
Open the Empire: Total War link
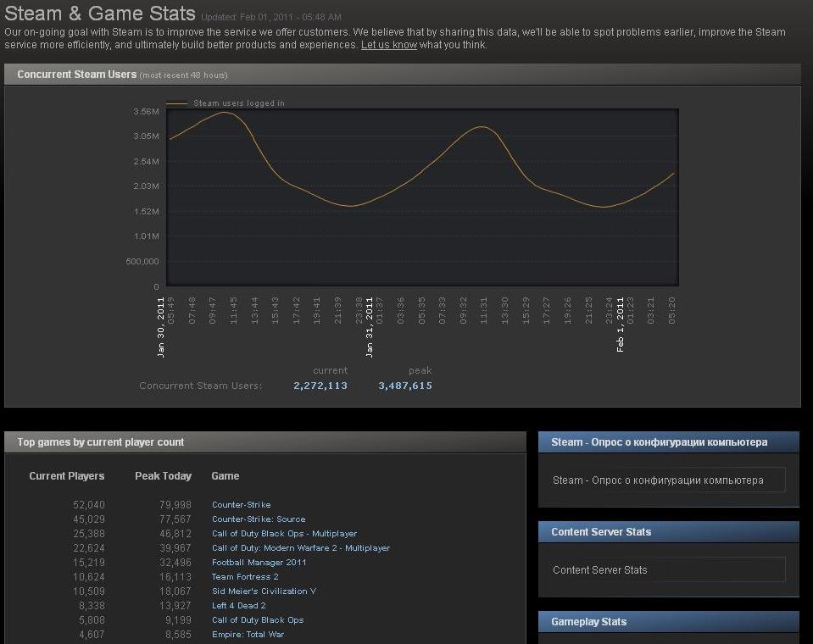(248, 635)
